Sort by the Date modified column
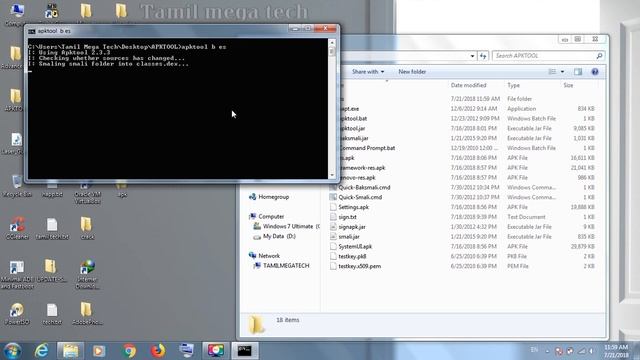Image resolution: width=640 pixels, height=360 pixels. point(469,85)
